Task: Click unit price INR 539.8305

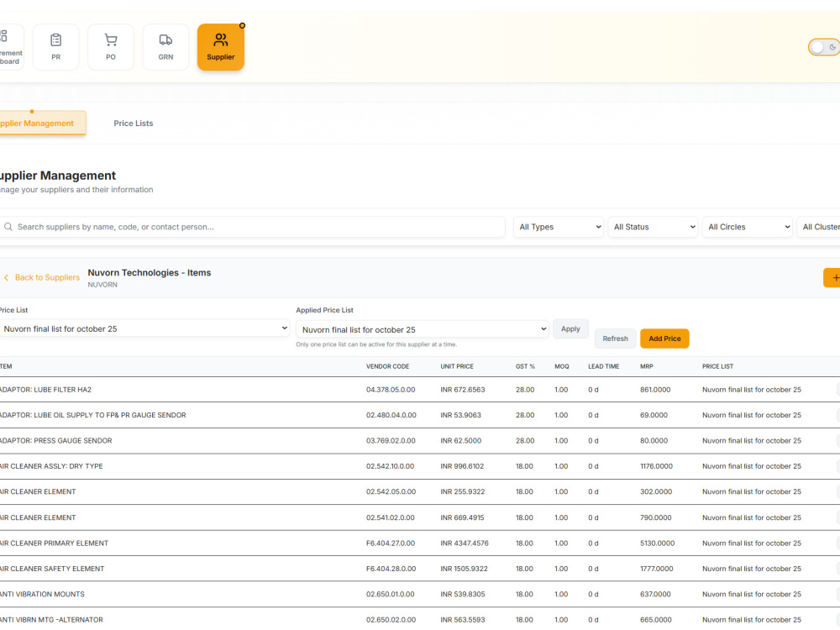Action: tap(462, 594)
